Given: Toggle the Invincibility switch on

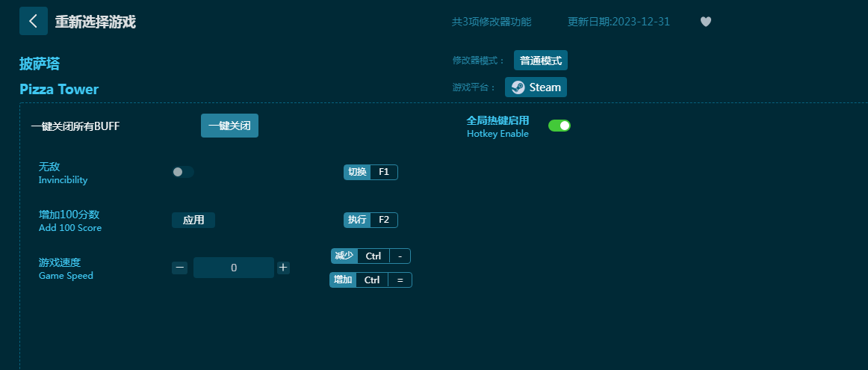Looking at the screenshot, I should tap(183, 172).
